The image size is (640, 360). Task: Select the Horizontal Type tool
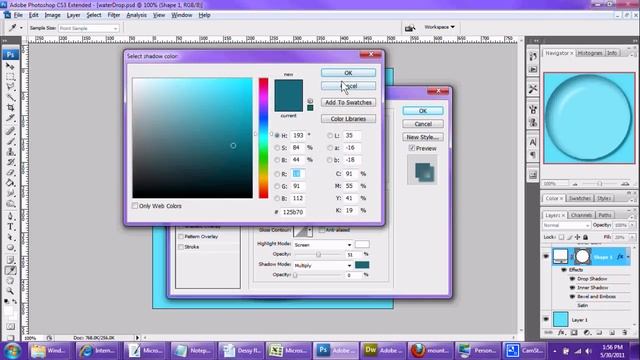pyautogui.click(x=10, y=227)
